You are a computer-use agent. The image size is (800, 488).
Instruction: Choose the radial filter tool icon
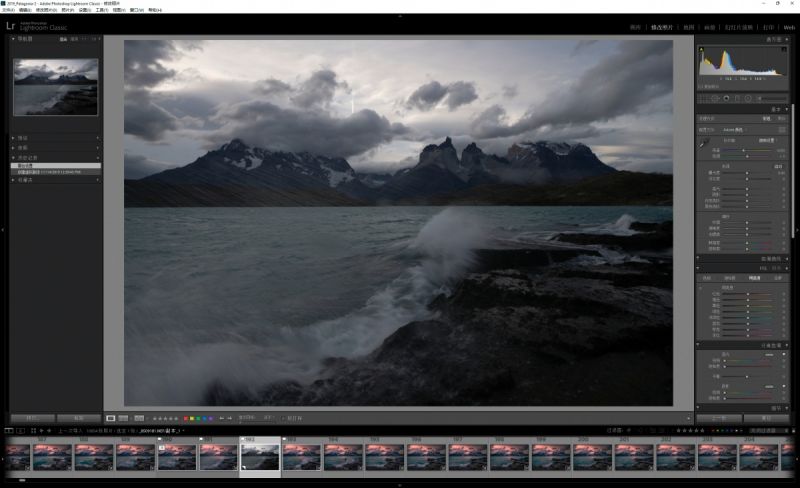[x=748, y=98]
